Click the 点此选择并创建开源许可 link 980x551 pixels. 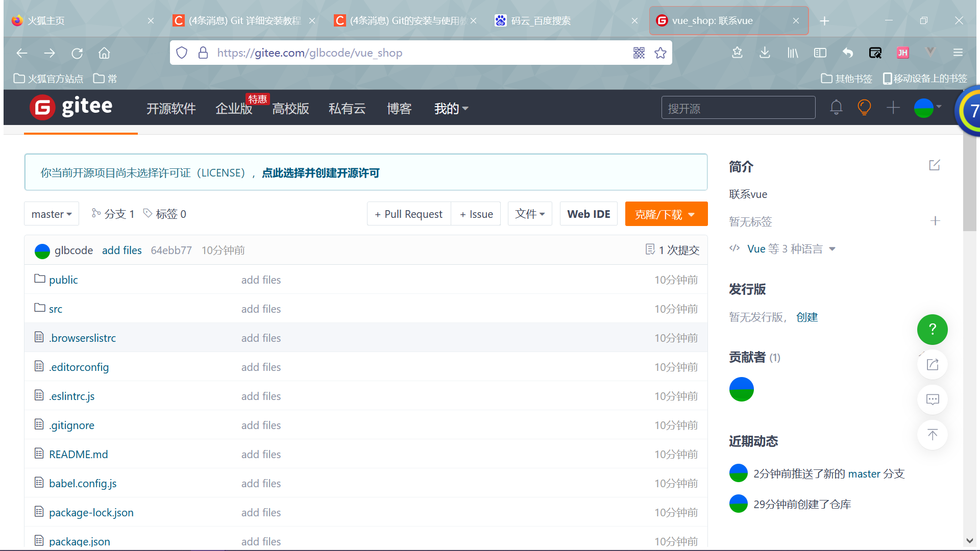[x=321, y=173]
